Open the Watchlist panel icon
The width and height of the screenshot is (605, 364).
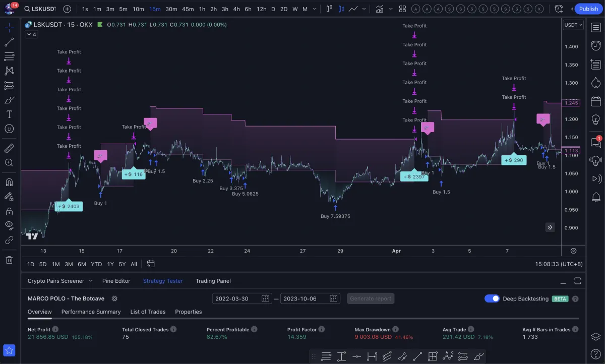point(595,28)
